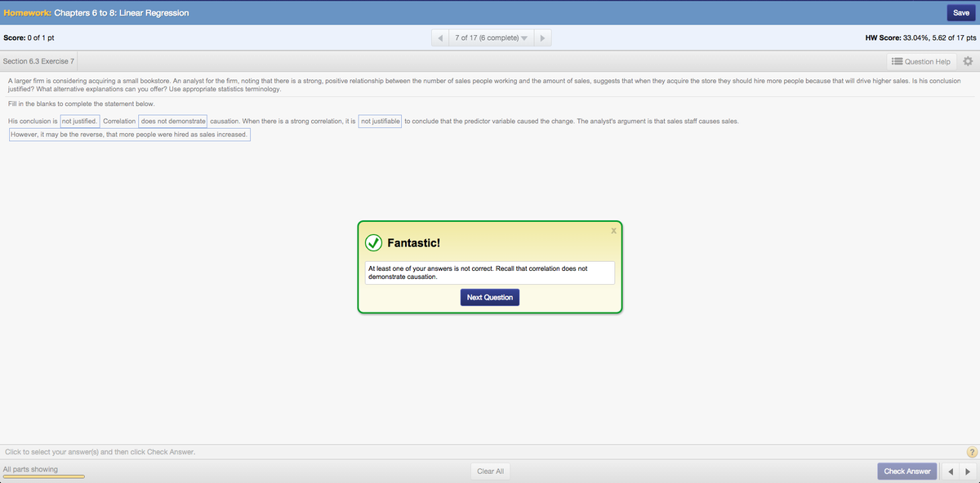The height and width of the screenshot is (483, 980).
Task: Open the 'does not demonstrate' answer dropdown
Action: click(x=172, y=121)
